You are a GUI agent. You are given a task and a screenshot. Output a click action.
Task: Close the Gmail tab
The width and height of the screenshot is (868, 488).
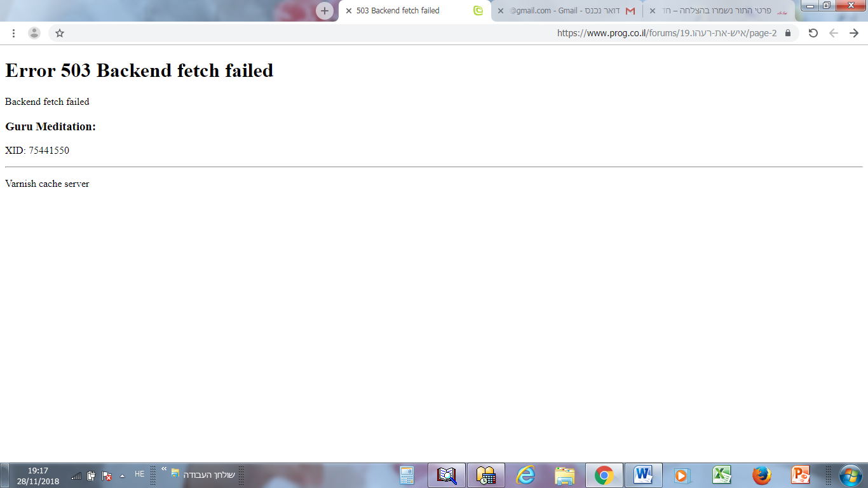coord(501,11)
